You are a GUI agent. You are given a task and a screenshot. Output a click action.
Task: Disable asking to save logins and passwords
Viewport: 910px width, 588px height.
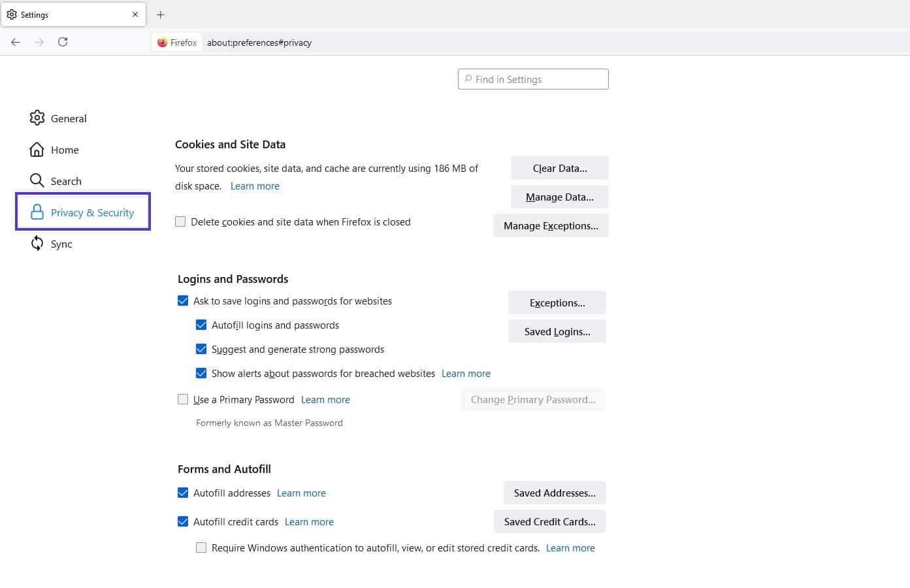183,301
